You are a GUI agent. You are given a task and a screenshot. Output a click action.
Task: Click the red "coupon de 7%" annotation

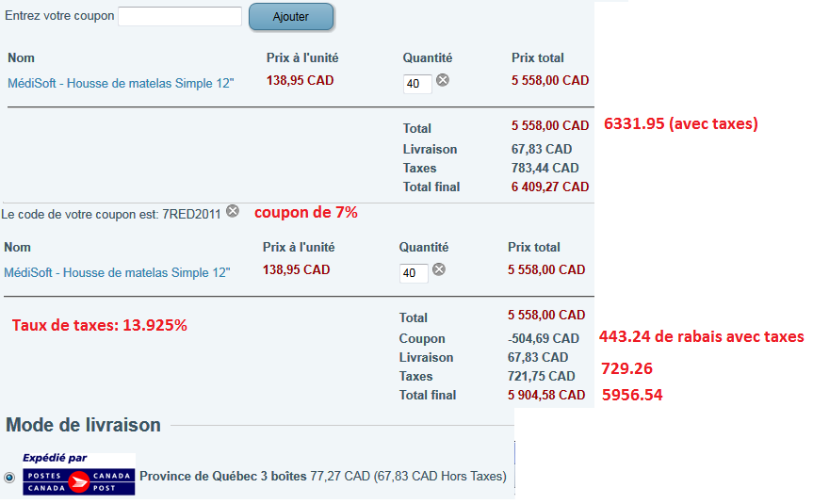pyautogui.click(x=306, y=212)
